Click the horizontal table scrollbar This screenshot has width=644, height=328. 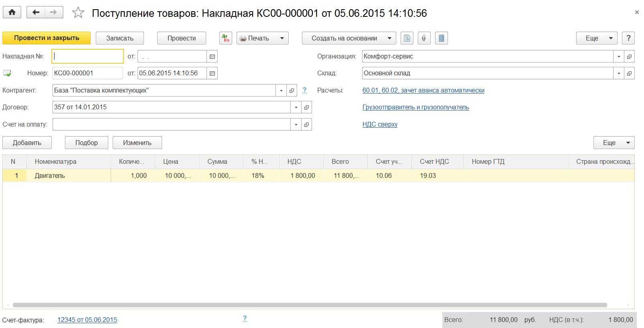tap(310, 305)
